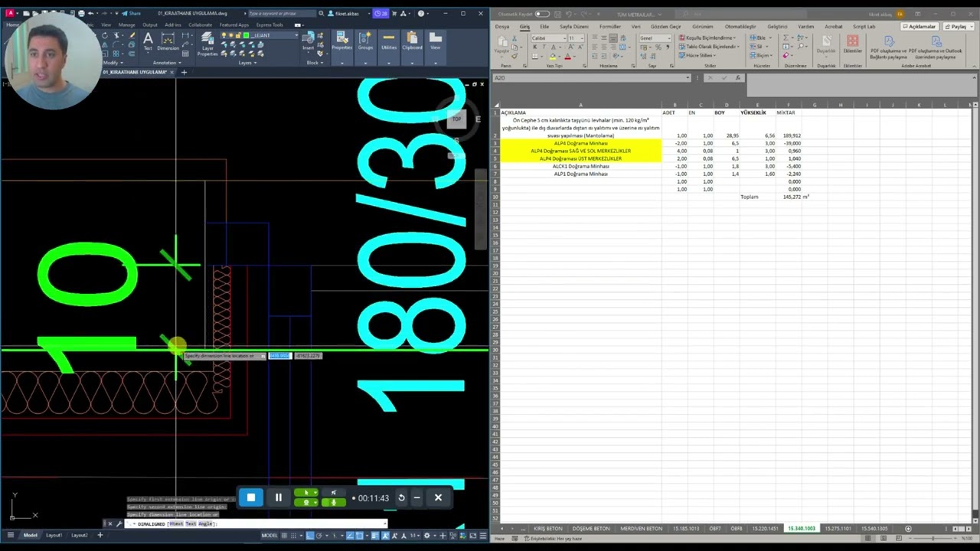Open Koşullu Biçimlendirme dropdown in Excel
The image size is (980, 551).
[x=708, y=37]
